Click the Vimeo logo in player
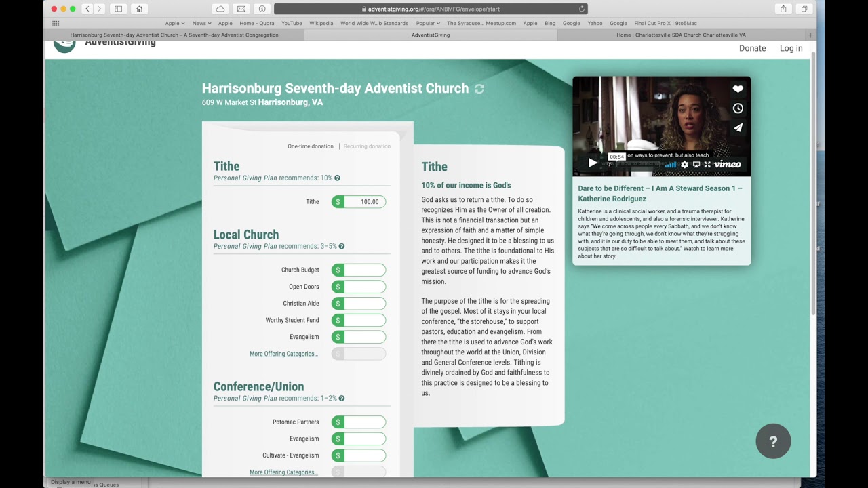The image size is (868, 488). click(728, 165)
